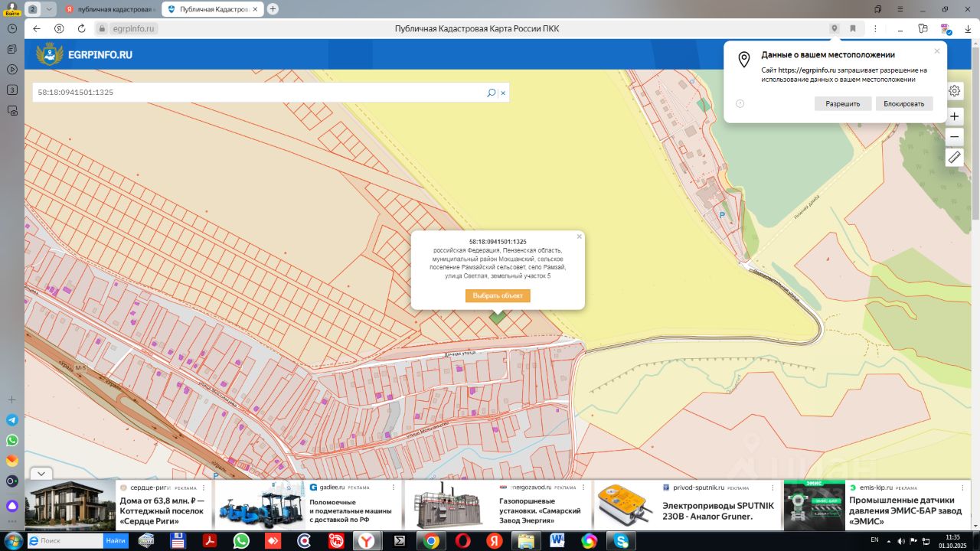
Task: Click the search magnifier icon
Action: click(491, 93)
